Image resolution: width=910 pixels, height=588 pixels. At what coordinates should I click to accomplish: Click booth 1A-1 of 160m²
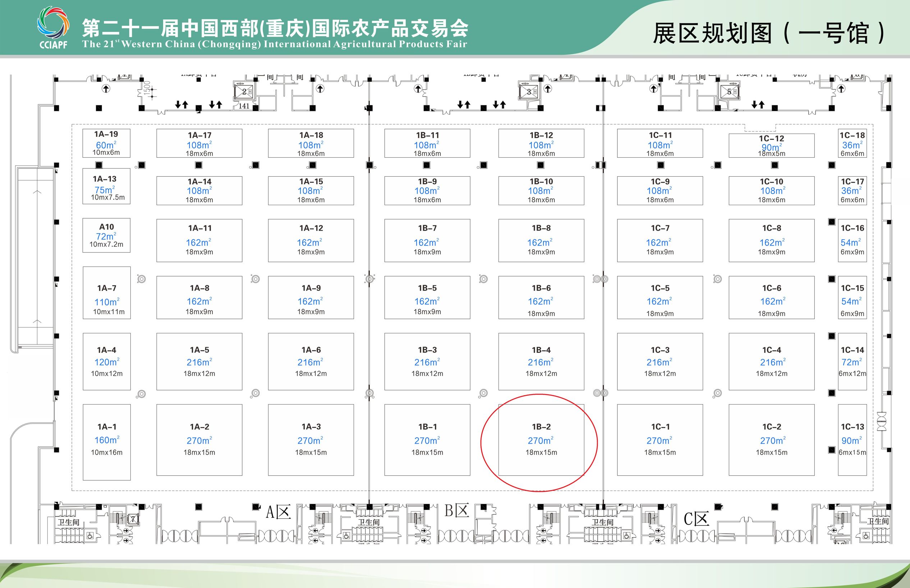(107, 442)
